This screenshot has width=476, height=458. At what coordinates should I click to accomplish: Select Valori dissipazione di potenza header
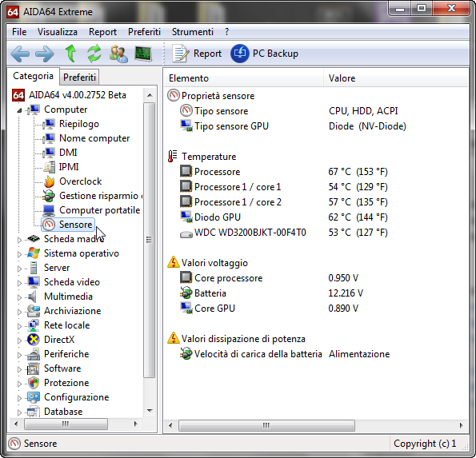(237, 338)
